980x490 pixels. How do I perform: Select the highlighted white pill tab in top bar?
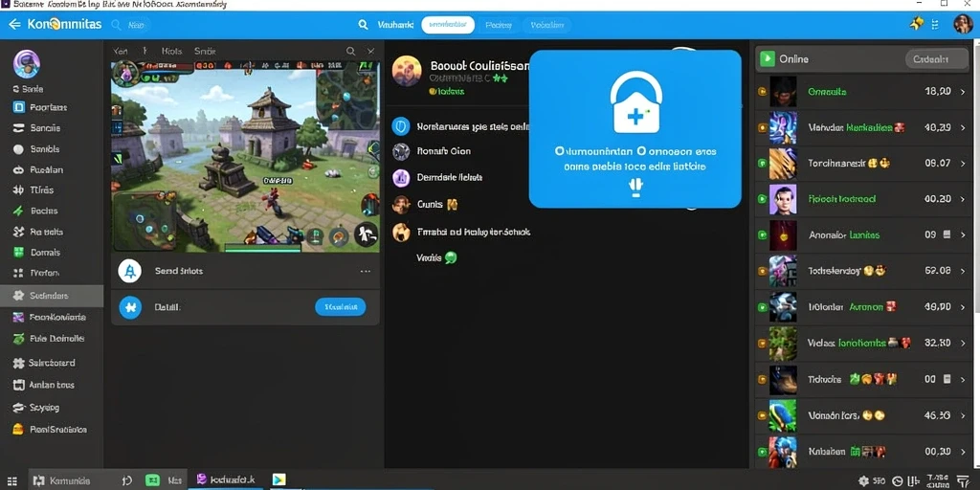point(448,25)
